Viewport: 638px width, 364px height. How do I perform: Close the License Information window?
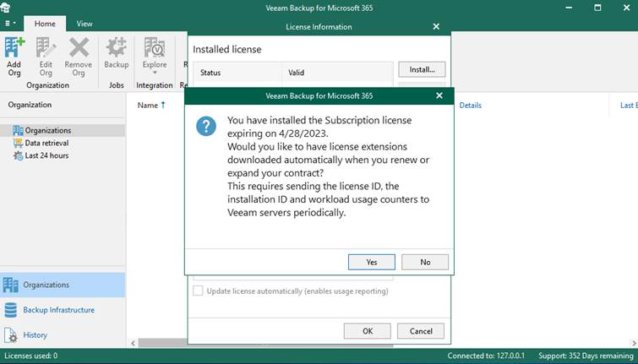click(x=436, y=26)
